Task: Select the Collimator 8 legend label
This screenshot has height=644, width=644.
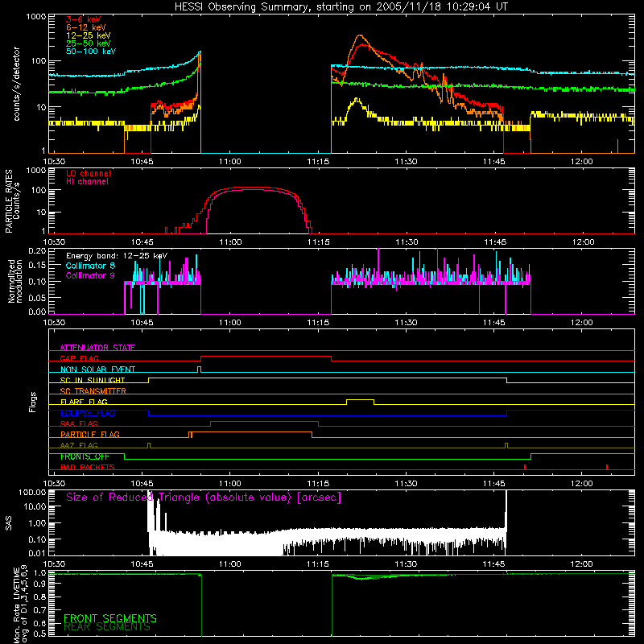Action: pyautogui.click(x=90, y=266)
